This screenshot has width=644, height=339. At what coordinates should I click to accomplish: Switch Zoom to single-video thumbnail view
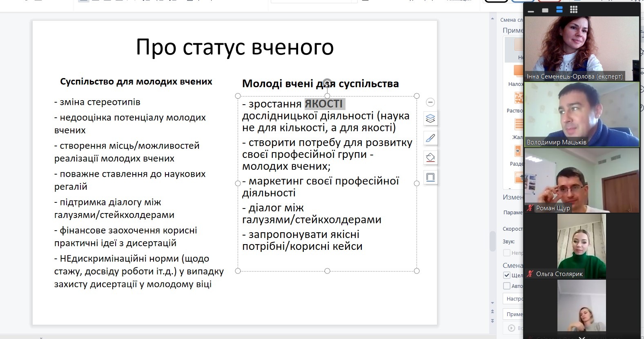tap(545, 10)
